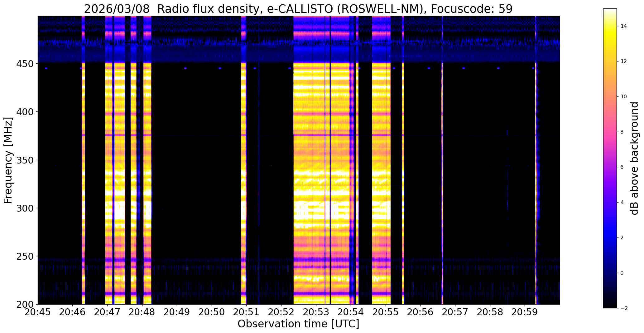
Task: Select the "Observation time [UTC]" x-axis label
Action: [x=298, y=324]
